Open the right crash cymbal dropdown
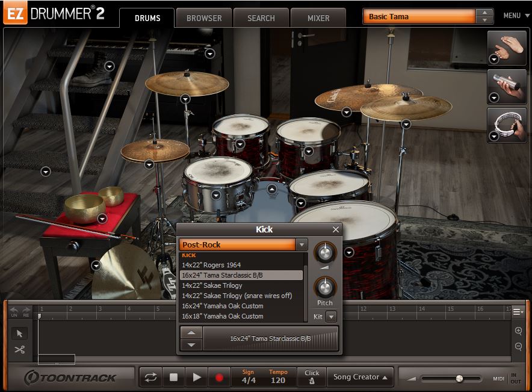 click(406, 125)
